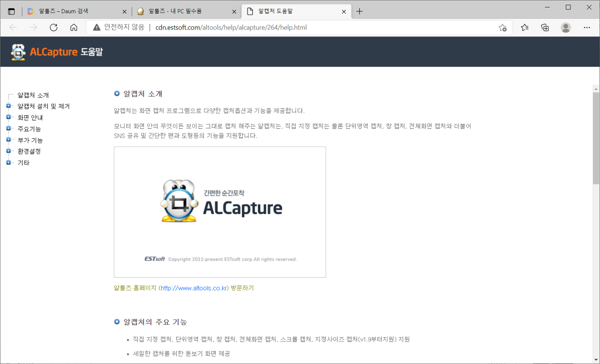This screenshot has height=364, width=600.
Task: Click the address bar URL field
Action: pyautogui.click(x=299, y=27)
